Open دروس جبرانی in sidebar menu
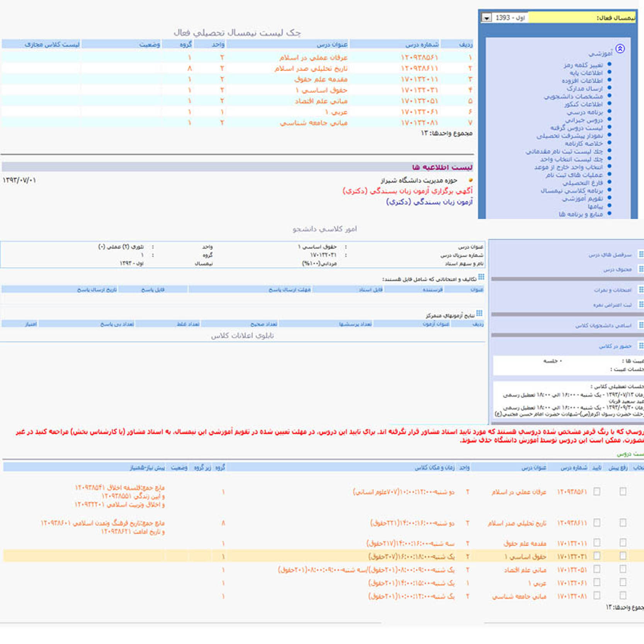Viewport: 644px width, 644px height. click(584, 120)
